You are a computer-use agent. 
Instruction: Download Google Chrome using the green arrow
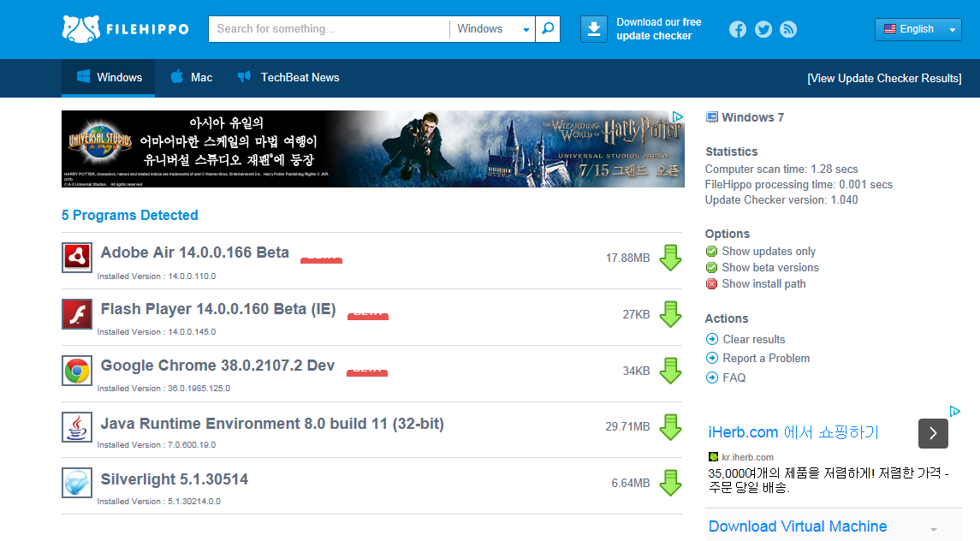pyautogui.click(x=671, y=371)
